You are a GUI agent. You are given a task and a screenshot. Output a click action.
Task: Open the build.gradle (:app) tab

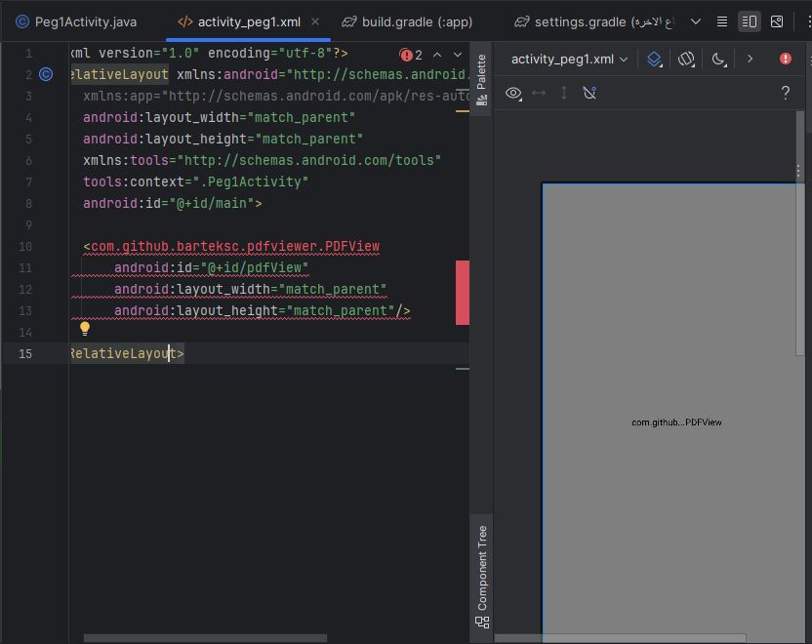(407, 21)
